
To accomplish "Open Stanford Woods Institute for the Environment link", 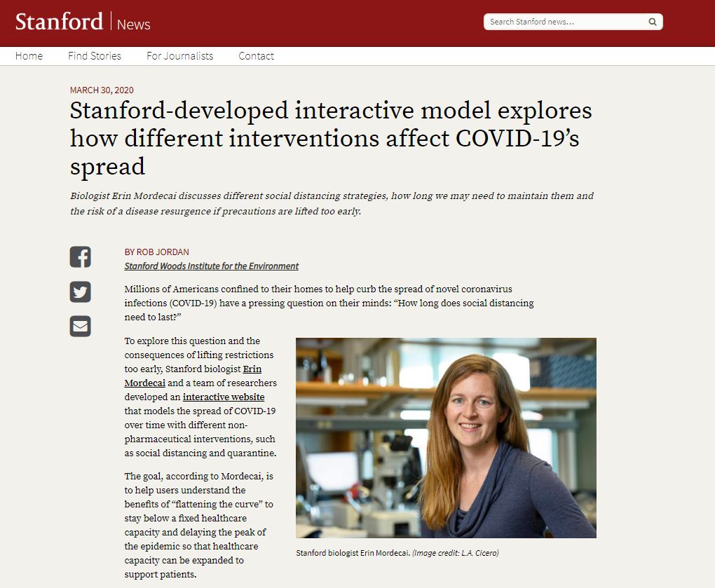I will click(212, 266).
